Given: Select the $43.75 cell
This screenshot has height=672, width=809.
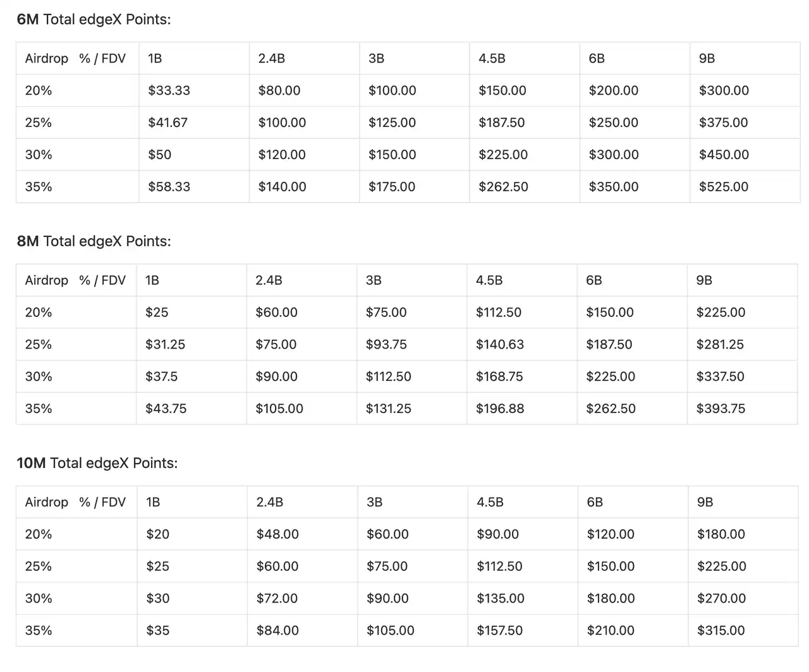Looking at the screenshot, I should [166, 409].
